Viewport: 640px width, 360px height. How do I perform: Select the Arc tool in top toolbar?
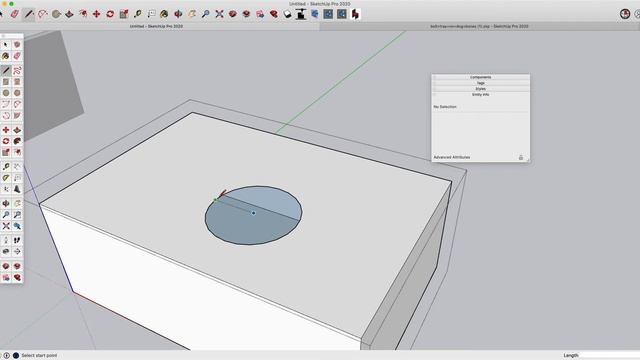pyautogui.click(x=42, y=14)
